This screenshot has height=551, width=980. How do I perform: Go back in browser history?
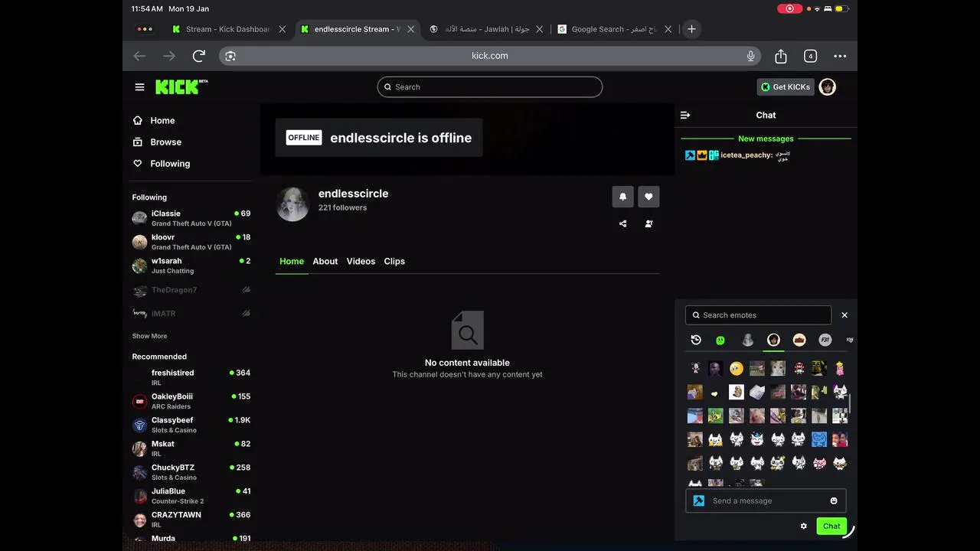click(x=139, y=56)
